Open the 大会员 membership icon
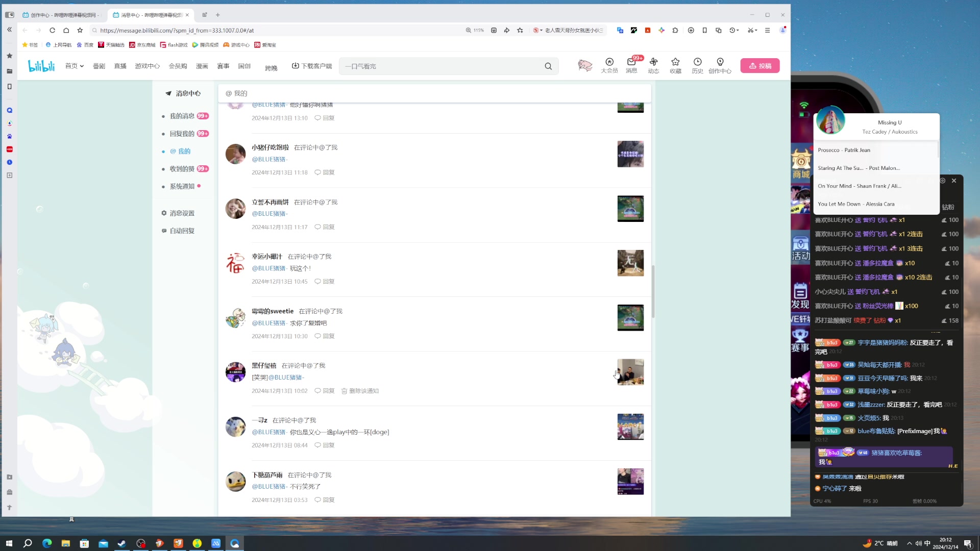This screenshot has height=551, width=980. 609,65
